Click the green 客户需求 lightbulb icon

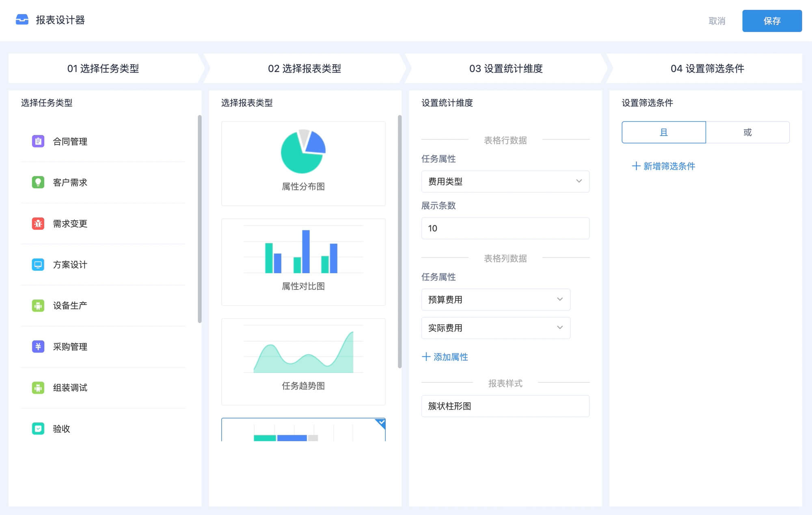(x=38, y=182)
